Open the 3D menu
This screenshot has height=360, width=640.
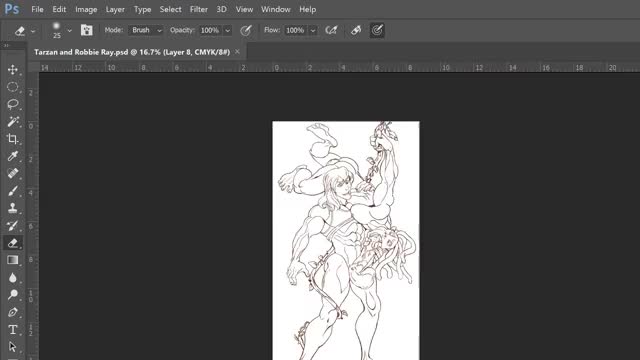coord(222,9)
